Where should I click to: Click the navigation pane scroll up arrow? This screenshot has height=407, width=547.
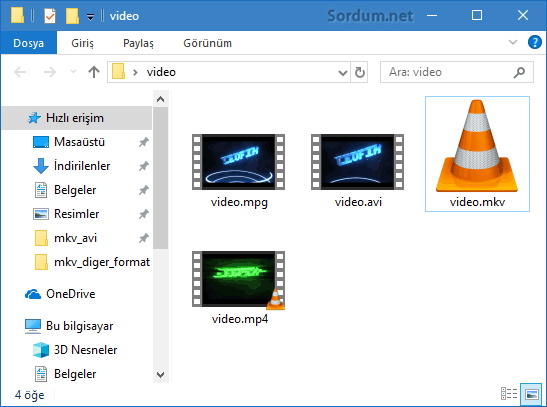pos(160,99)
